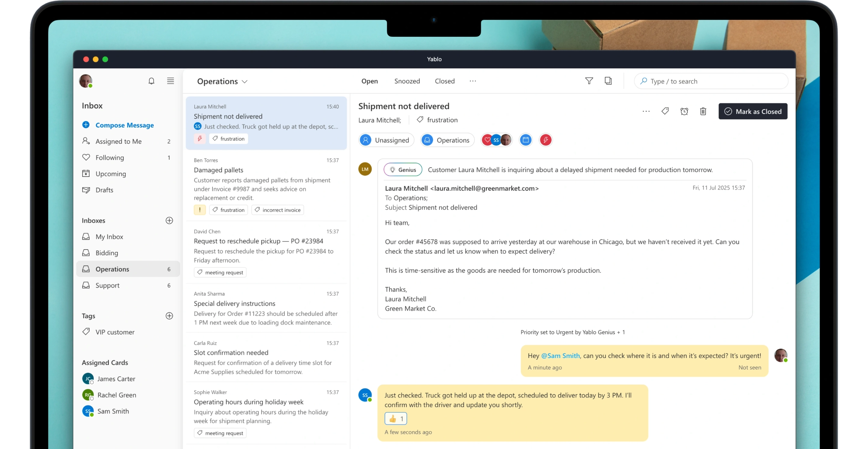The image size is (868, 449).
Task: Expand conversation options with the three-dot menu
Action: pos(646,111)
